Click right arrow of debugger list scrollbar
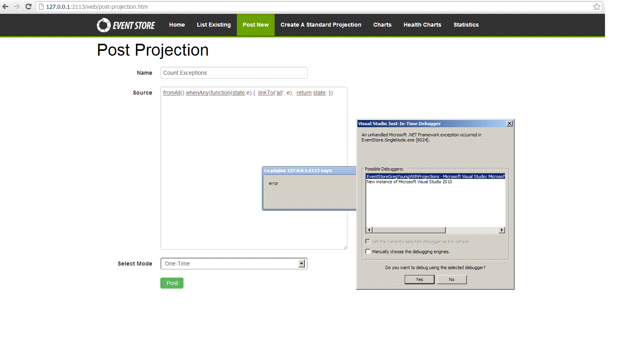Image resolution: width=644 pixels, height=349 pixels. (502, 230)
